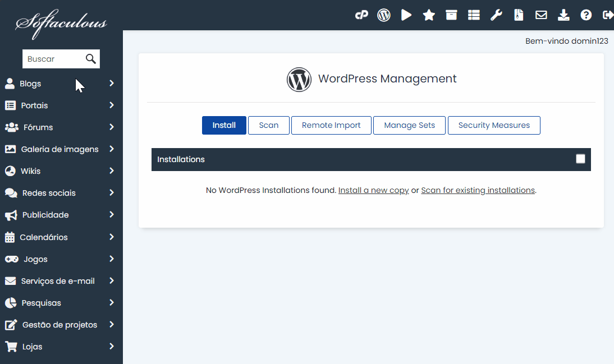Click the Softaculous logo
614x364 pixels.
point(61,24)
